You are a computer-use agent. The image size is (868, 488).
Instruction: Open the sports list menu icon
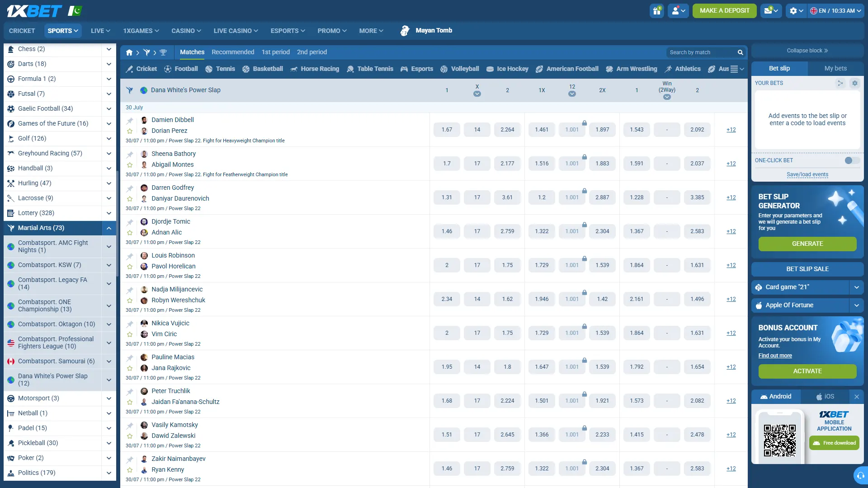click(x=737, y=69)
